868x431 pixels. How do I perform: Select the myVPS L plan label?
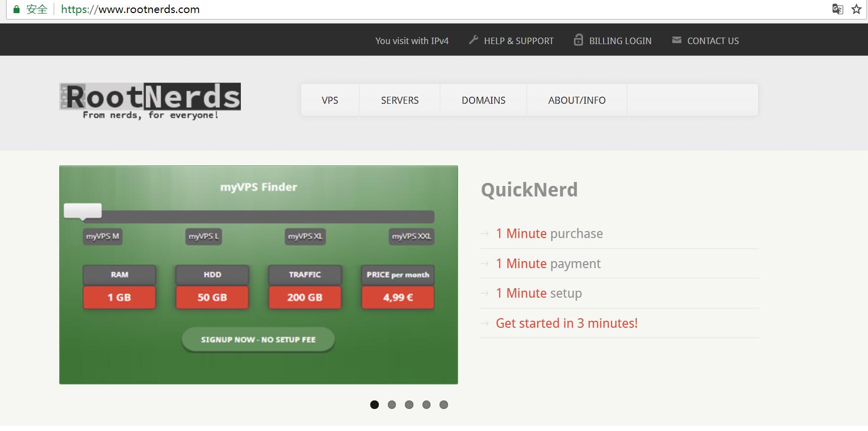coord(204,237)
